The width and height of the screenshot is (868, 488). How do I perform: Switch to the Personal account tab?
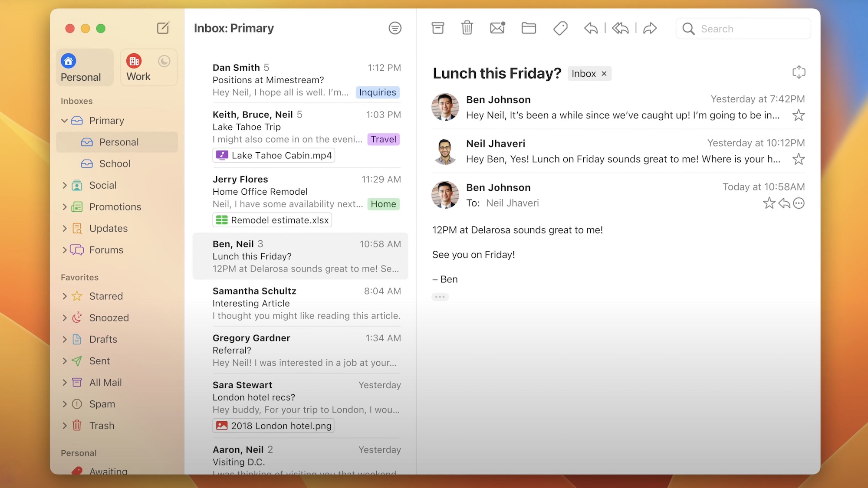click(x=85, y=68)
